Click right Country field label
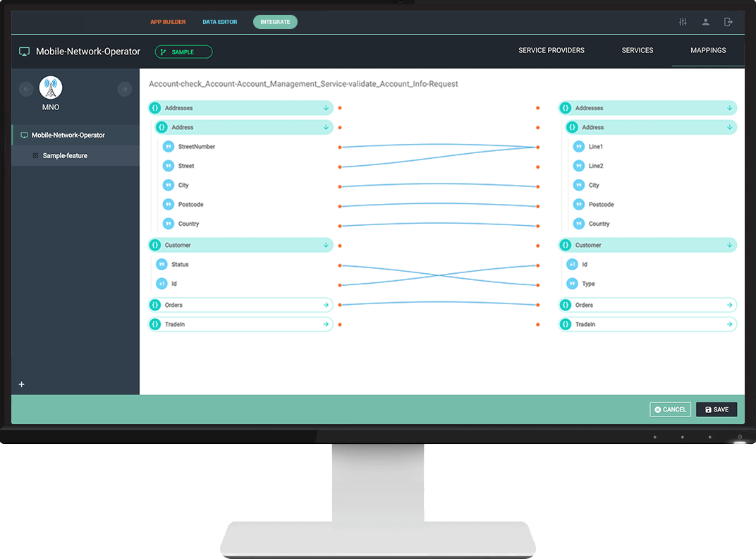Viewport: 756px width, 559px height. coord(599,224)
